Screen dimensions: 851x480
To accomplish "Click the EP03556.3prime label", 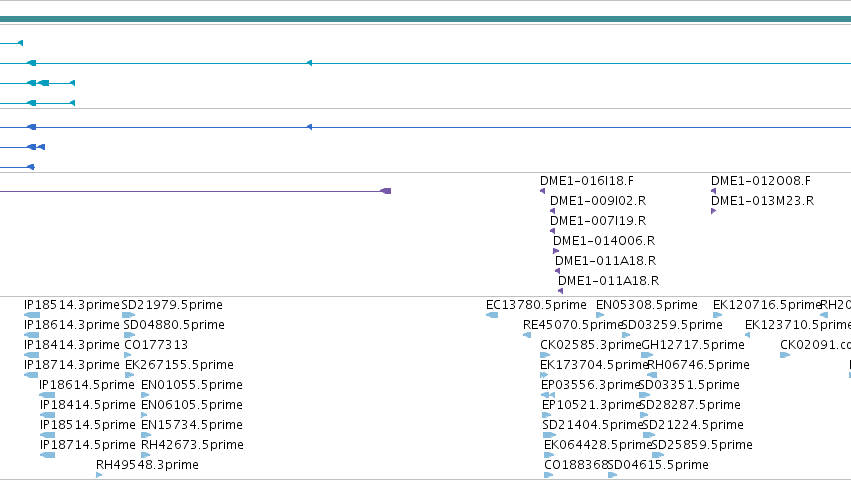I will 590,385.
